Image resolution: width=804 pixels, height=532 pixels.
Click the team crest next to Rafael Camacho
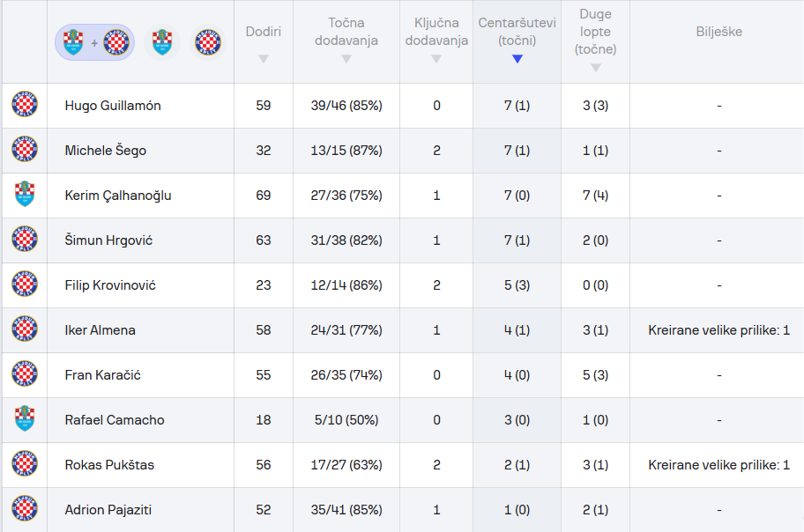point(25,420)
